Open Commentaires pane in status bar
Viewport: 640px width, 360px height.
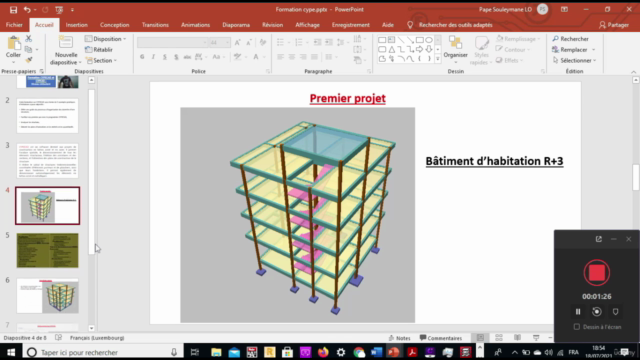(x=441, y=338)
